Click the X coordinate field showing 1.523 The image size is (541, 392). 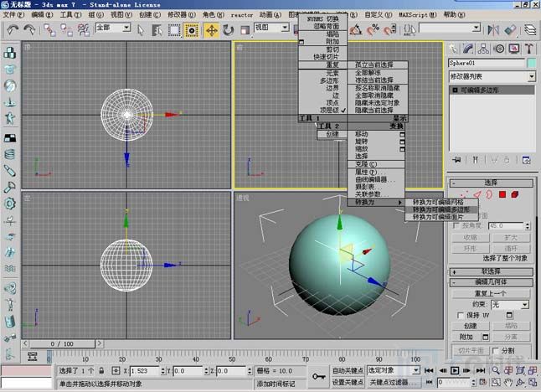(x=144, y=371)
